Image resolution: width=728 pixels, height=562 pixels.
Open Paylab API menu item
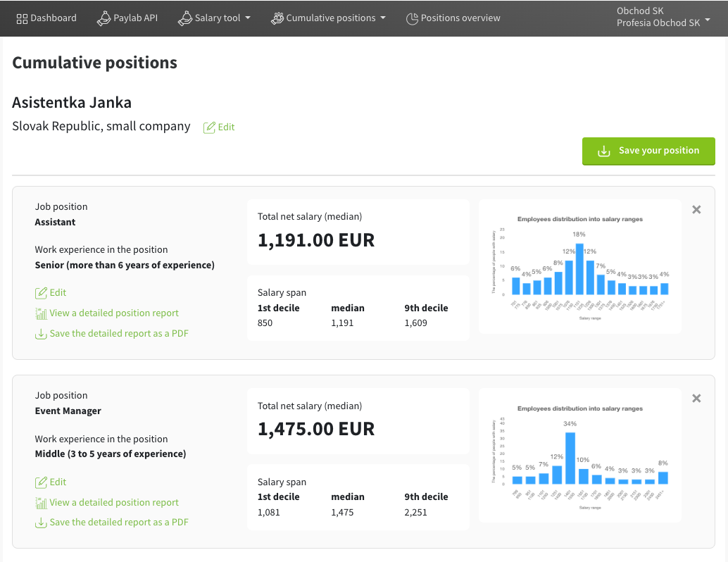pos(127,18)
